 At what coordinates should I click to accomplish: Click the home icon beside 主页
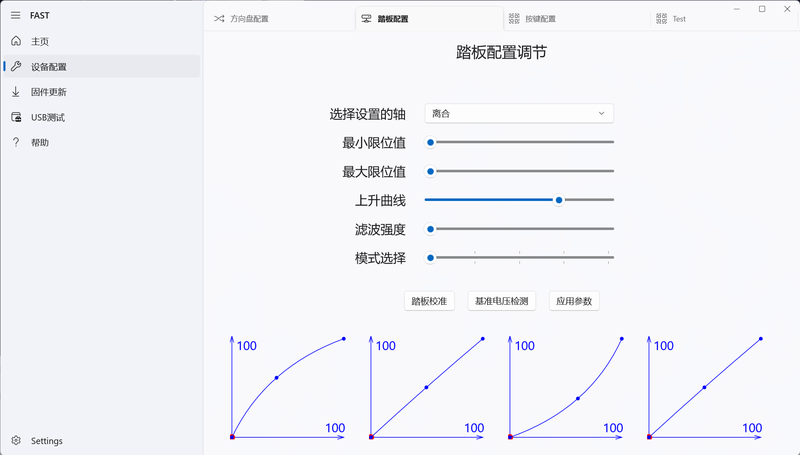[16, 41]
